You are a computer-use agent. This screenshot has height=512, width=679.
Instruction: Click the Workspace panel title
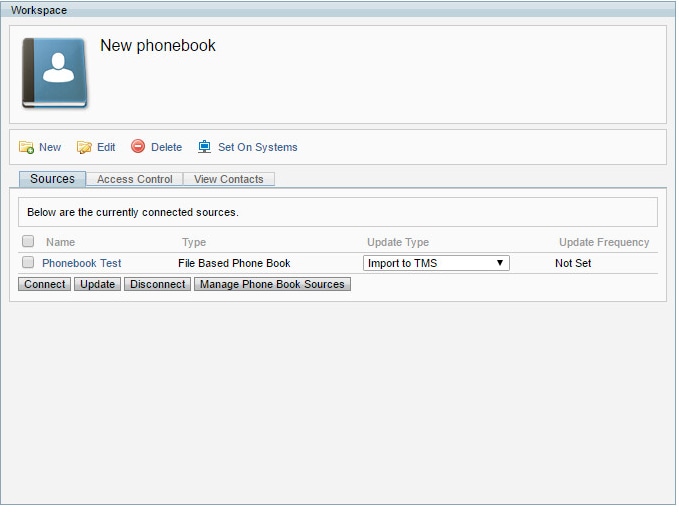tap(39, 10)
